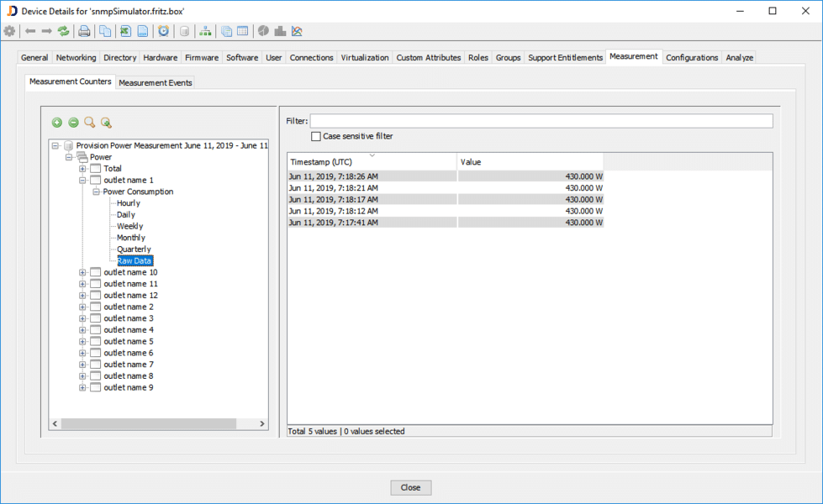Image resolution: width=823 pixels, height=504 pixels.
Task: Expand all tree nodes with green plus icon
Action: point(57,123)
